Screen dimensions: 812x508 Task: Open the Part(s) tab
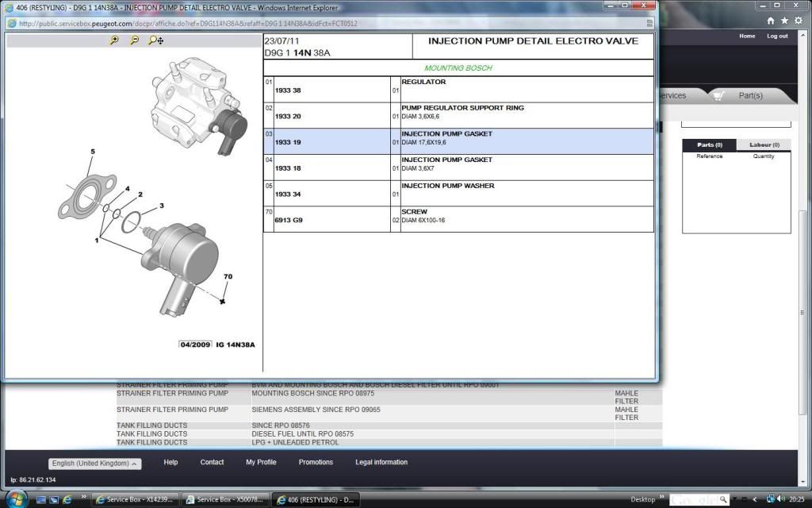(750, 95)
